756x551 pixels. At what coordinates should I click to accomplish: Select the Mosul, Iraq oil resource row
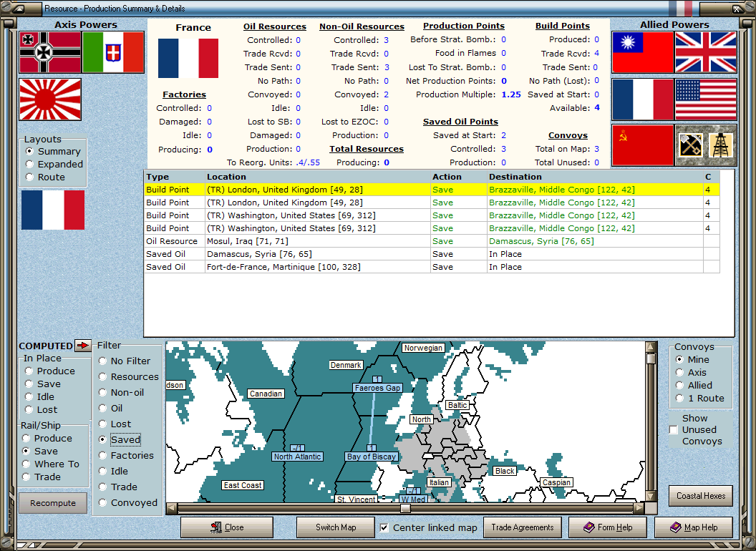pos(286,241)
